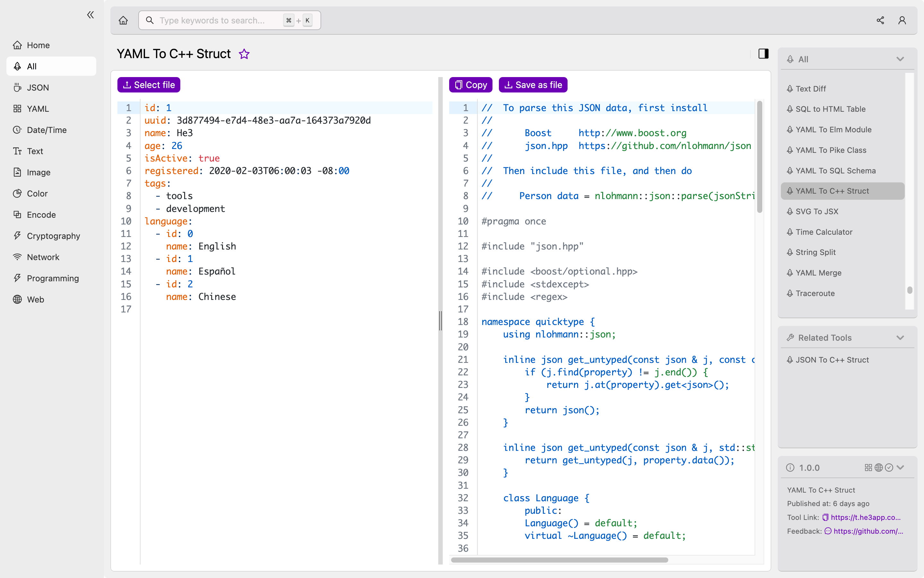924x578 pixels.
Task: Open Traceroute tool
Action: pyautogui.click(x=843, y=293)
